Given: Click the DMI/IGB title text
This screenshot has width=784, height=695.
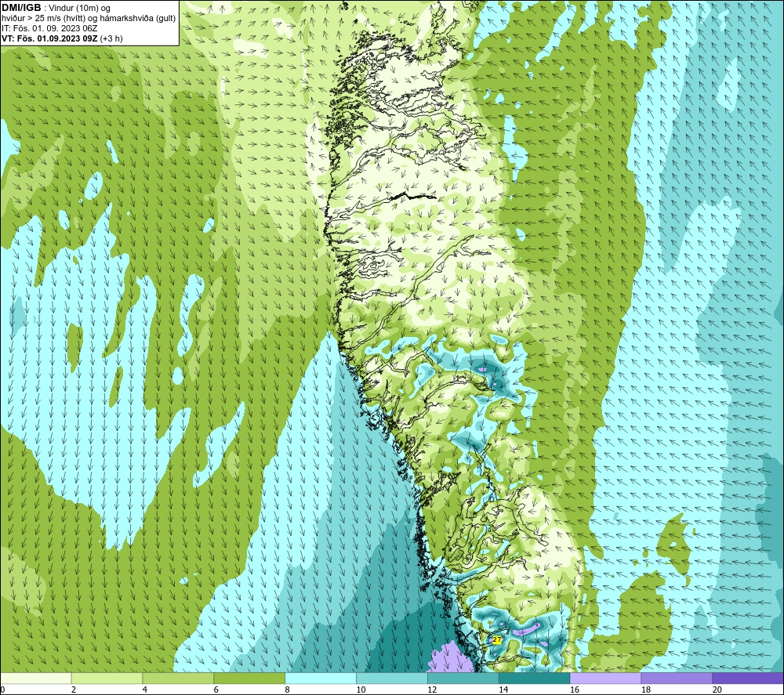Looking at the screenshot, I should point(21,8).
